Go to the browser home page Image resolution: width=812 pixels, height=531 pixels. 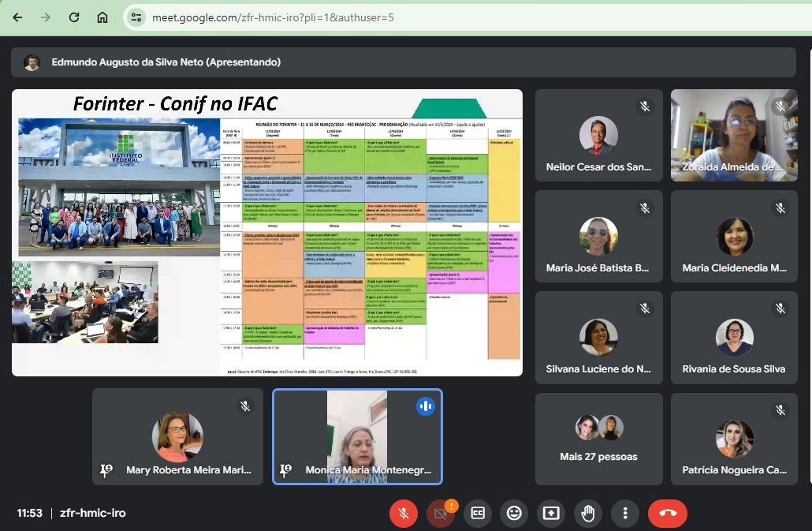[102, 17]
